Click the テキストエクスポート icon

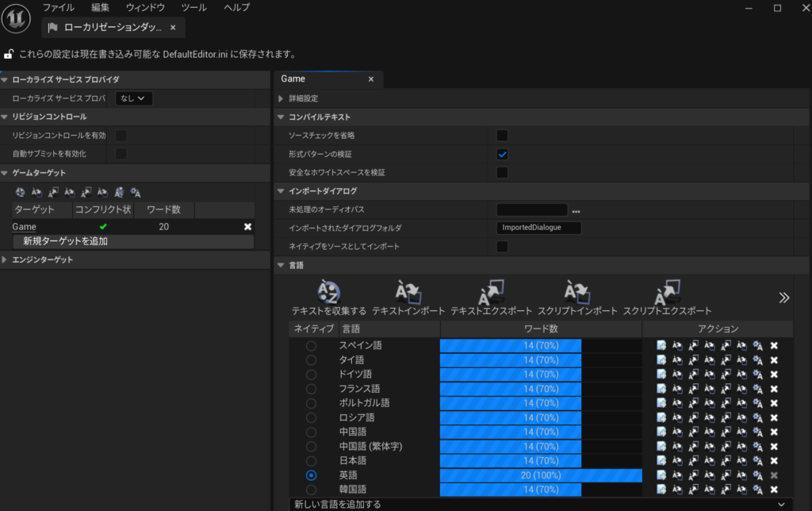tap(492, 292)
